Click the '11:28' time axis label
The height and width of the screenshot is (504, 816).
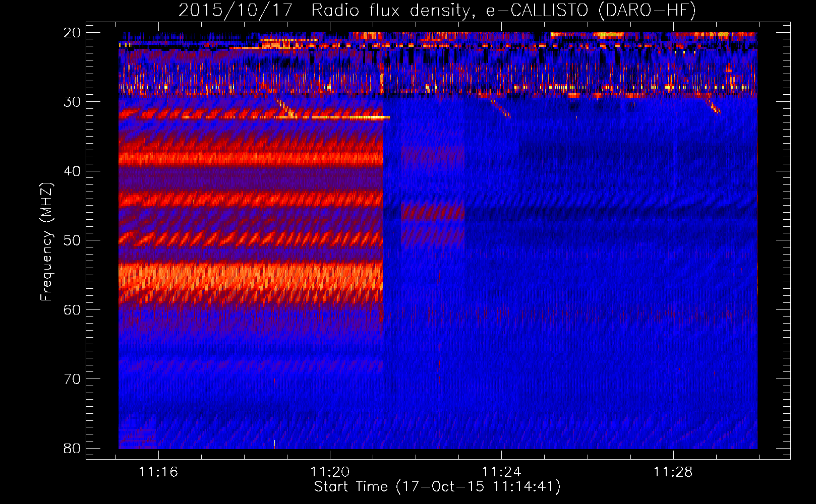(673, 472)
